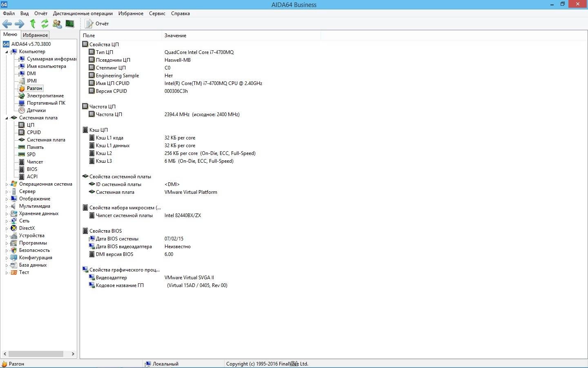Click the Память memory module icon
The width and height of the screenshot is (588, 368).
(x=22, y=147)
